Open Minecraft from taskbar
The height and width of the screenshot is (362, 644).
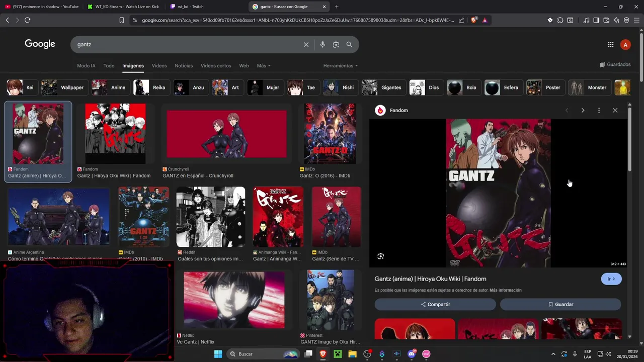click(x=338, y=354)
